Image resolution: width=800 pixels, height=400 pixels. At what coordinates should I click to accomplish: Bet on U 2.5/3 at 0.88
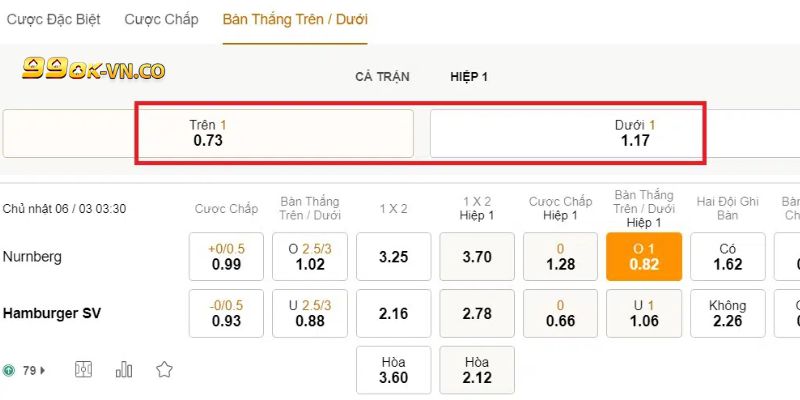pos(310,313)
